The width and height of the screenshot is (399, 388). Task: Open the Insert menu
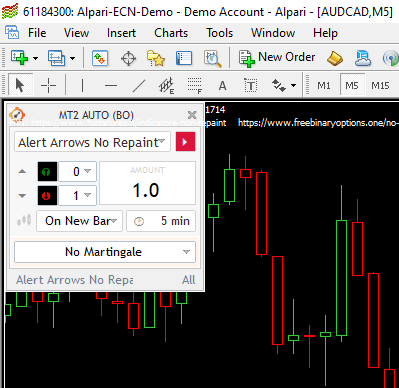pos(121,33)
